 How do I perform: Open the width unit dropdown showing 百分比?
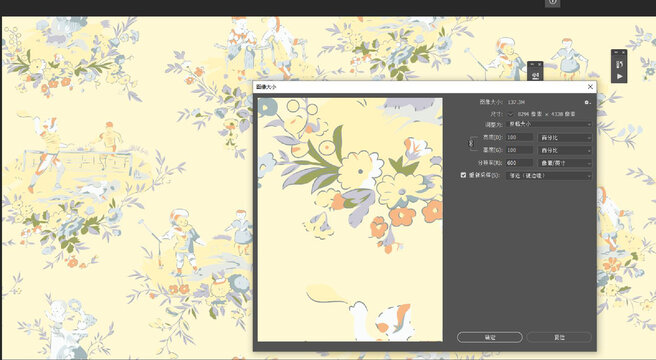tap(564, 137)
